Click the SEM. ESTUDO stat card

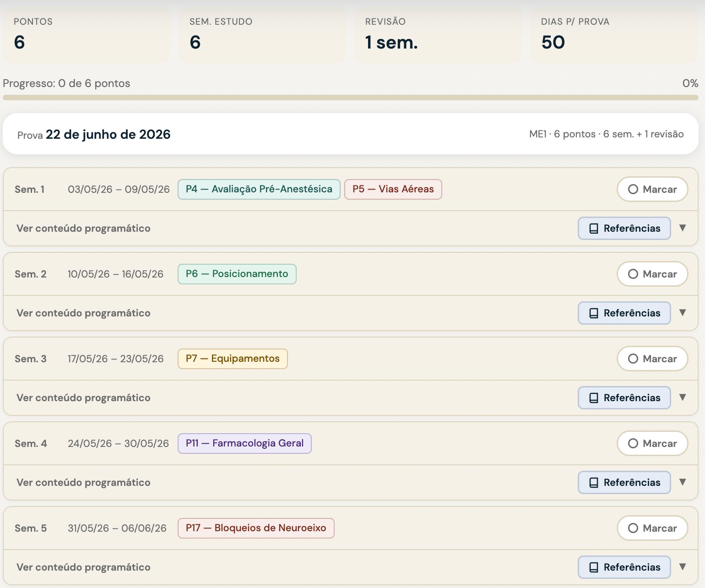263,35
